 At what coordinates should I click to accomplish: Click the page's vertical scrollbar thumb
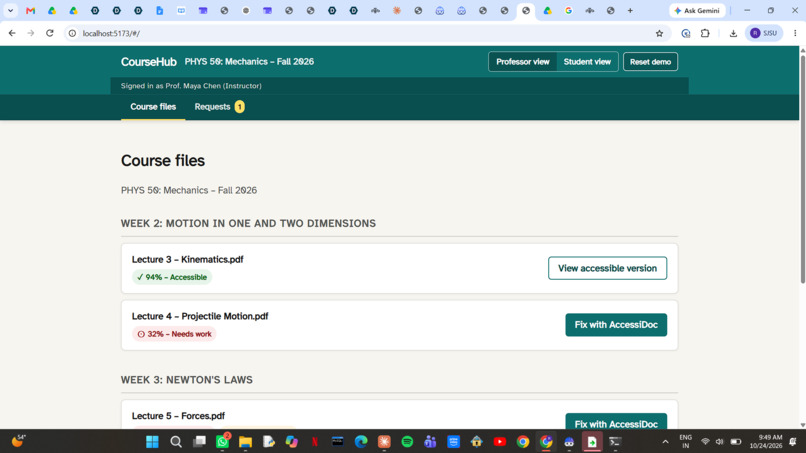click(x=802, y=167)
